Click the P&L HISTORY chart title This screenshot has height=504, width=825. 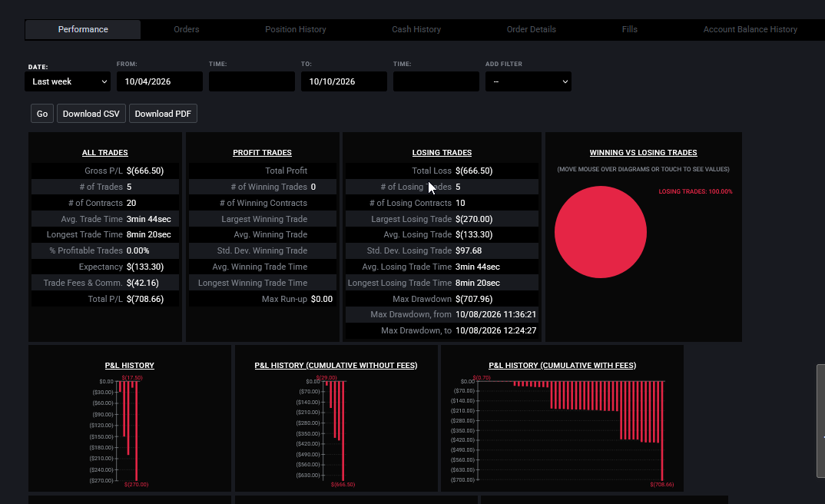pyautogui.click(x=129, y=365)
